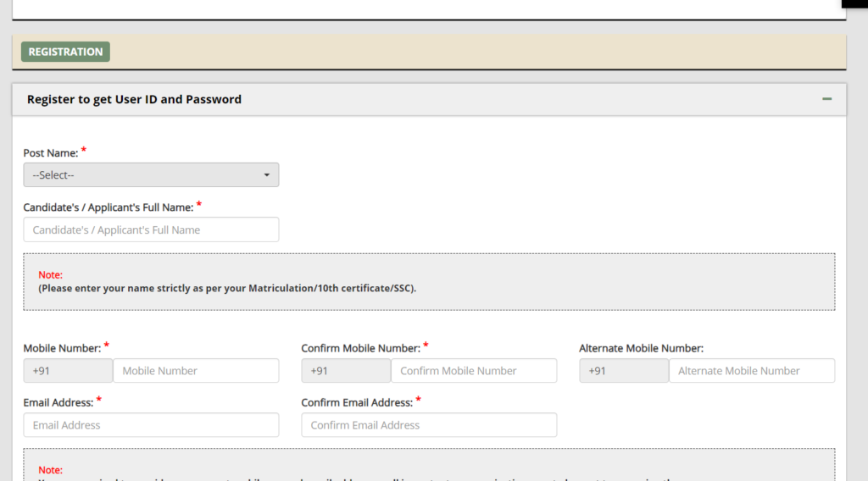
Task: Focus the Alternate Mobile Number field
Action: pyautogui.click(x=751, y=371)
